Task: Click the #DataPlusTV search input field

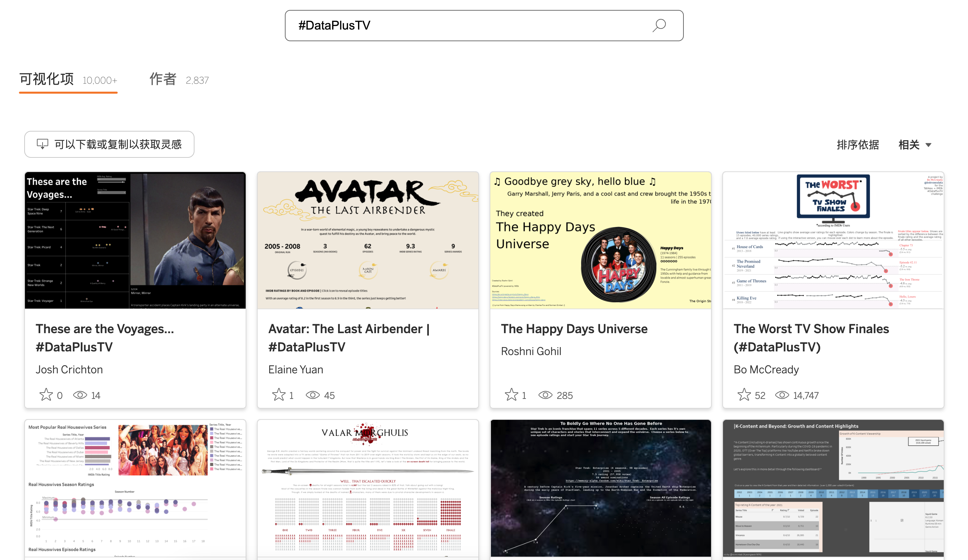Action: tap(461, 25)
